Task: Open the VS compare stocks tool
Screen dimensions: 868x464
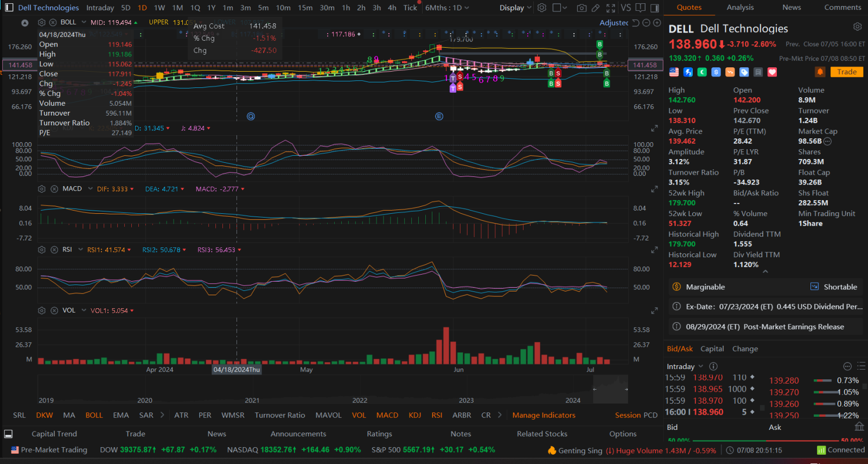Action: 626,8
